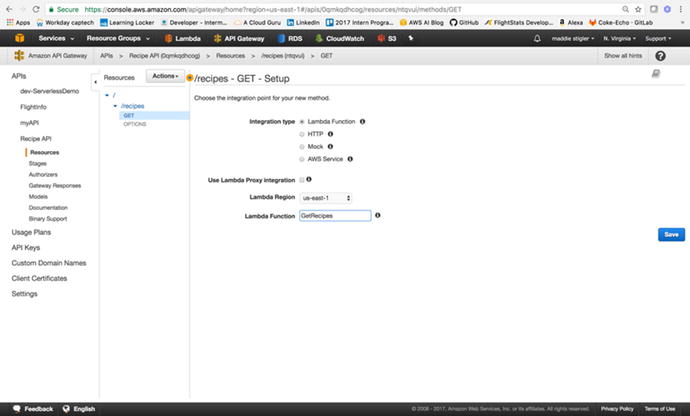The image size is (690, 416).
Task: Click the help question mark icon
Action: pos(660,56)
